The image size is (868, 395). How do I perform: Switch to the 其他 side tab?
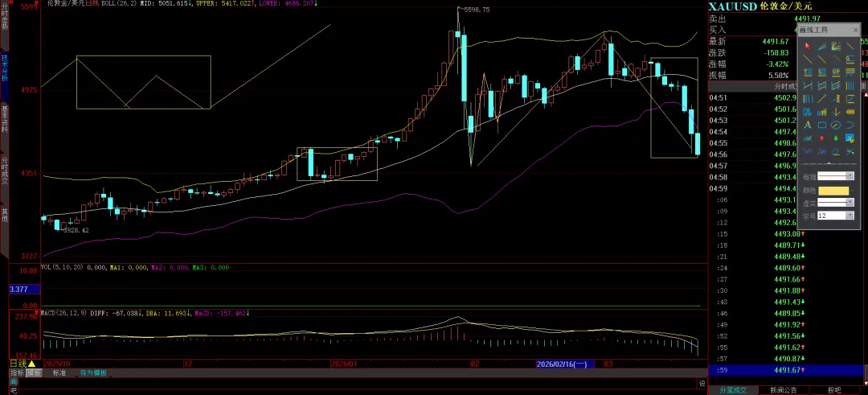(x=5, y=215)
